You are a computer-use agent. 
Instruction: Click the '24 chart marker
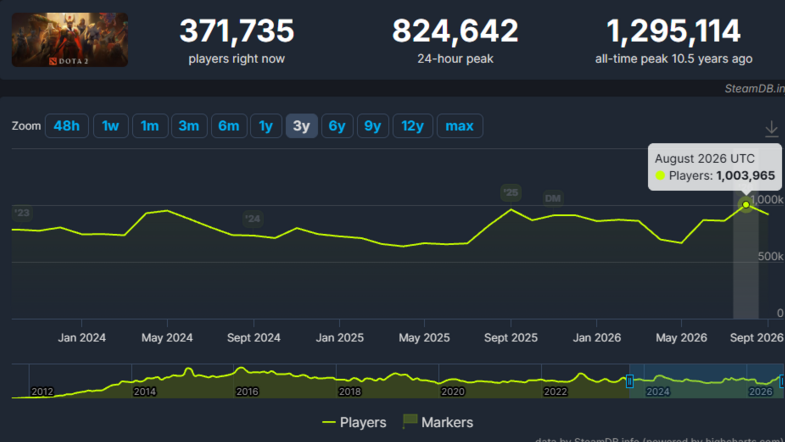(252, 219)
